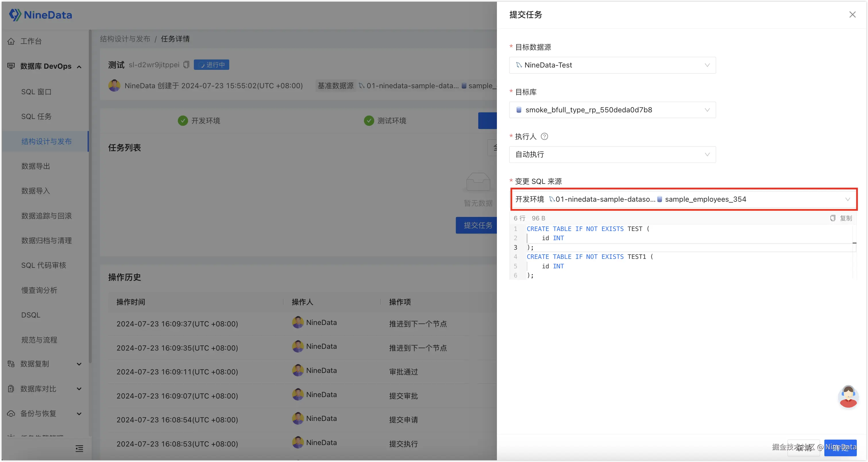Open the 变更 SQL 来源 dropdown
Screen dimensions: 868x462
[x=683, y=199]
